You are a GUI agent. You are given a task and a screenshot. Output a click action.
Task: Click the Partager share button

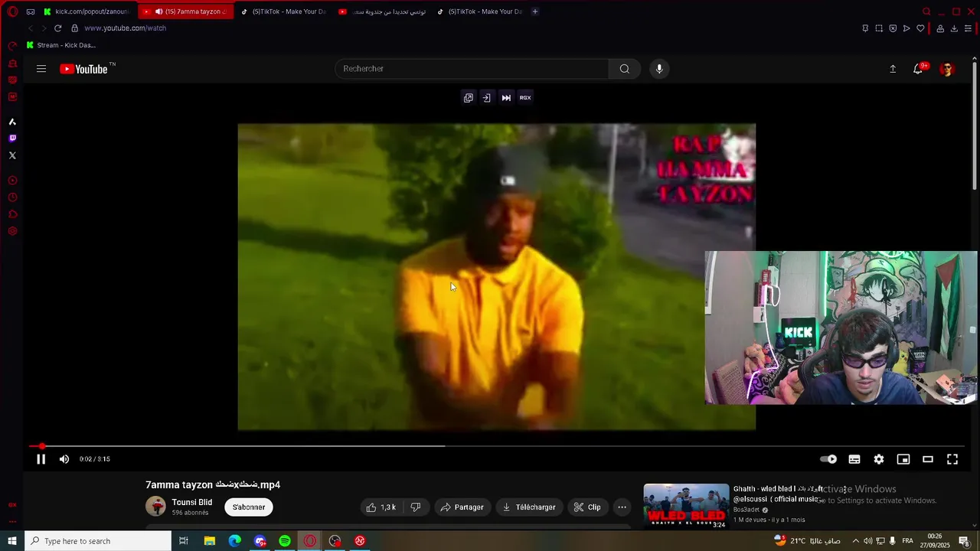pos(463,507)
